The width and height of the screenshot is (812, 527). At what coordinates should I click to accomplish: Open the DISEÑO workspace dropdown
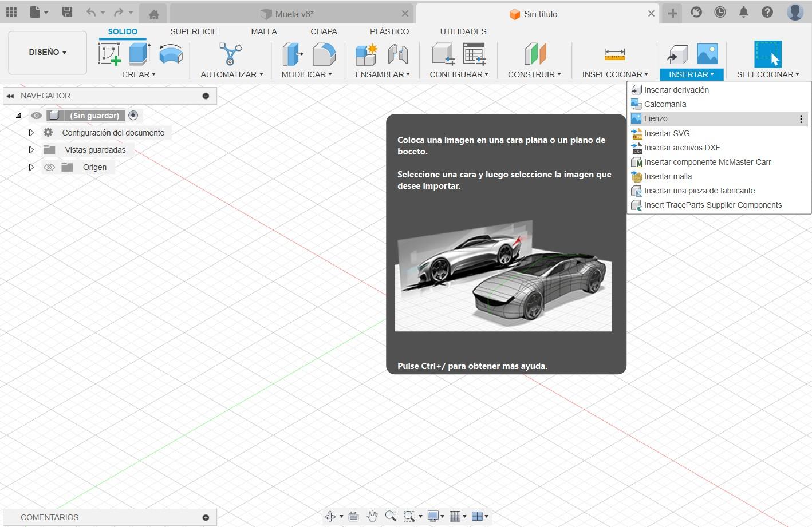(x=48, y=52)
